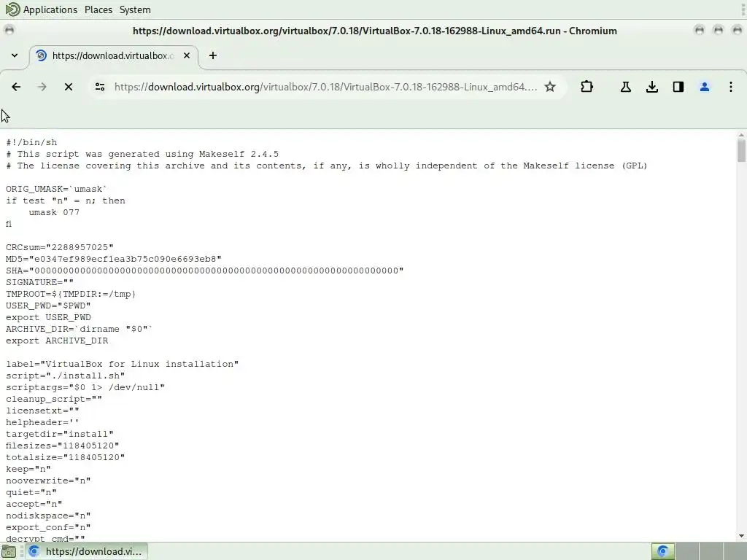
Task: Click the line 'nodiskspace="n"'
Action: point(48,516)
